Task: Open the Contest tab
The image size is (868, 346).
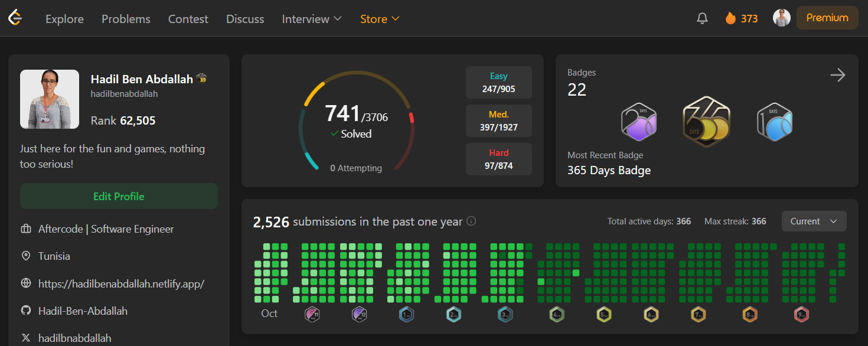Action: click(188, 19)
